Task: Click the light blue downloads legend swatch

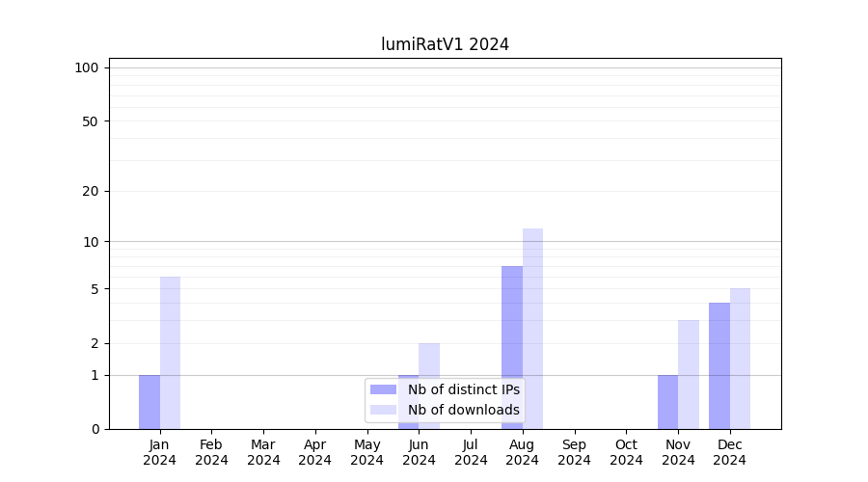Action: pyautogui.click(x=383, y=410)
